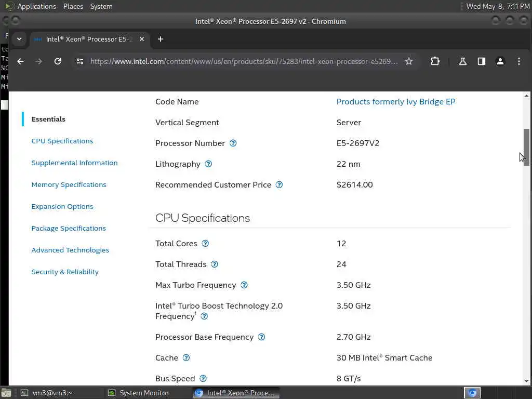Viewport: 532px width, 399px height.
Task: Open Chrome Labs flask icon
Action: pos(463,61)
